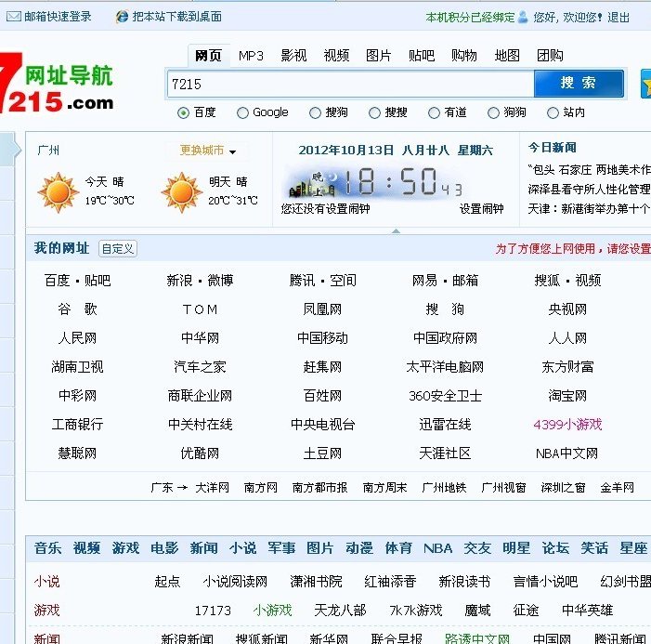
Task: Click the 星座 category in blue bar
Action: click(633, 548)
